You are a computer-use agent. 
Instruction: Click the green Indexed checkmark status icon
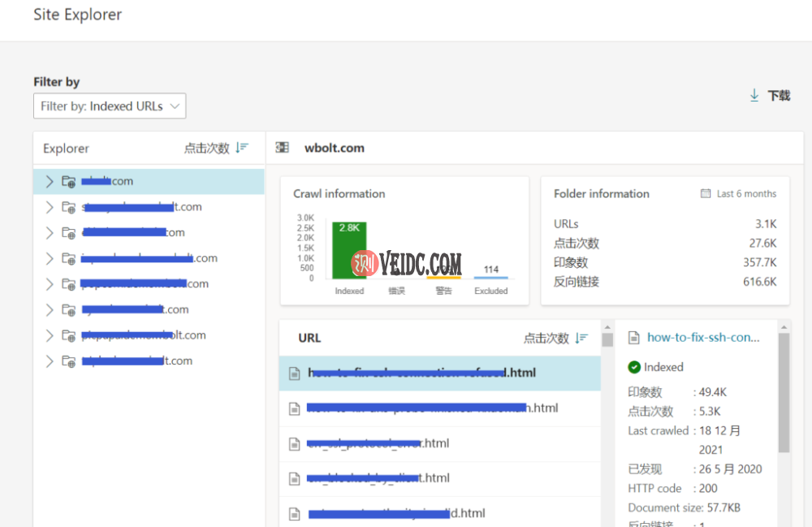pos(634,367)
